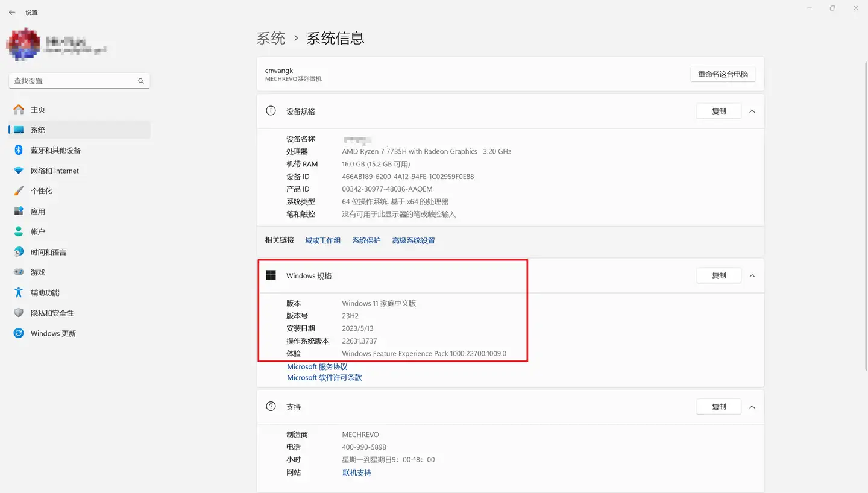Click the support phone number 400-990-5898
Image resolution: width=868 pixels, height=493 pixels.
[364, 447]
